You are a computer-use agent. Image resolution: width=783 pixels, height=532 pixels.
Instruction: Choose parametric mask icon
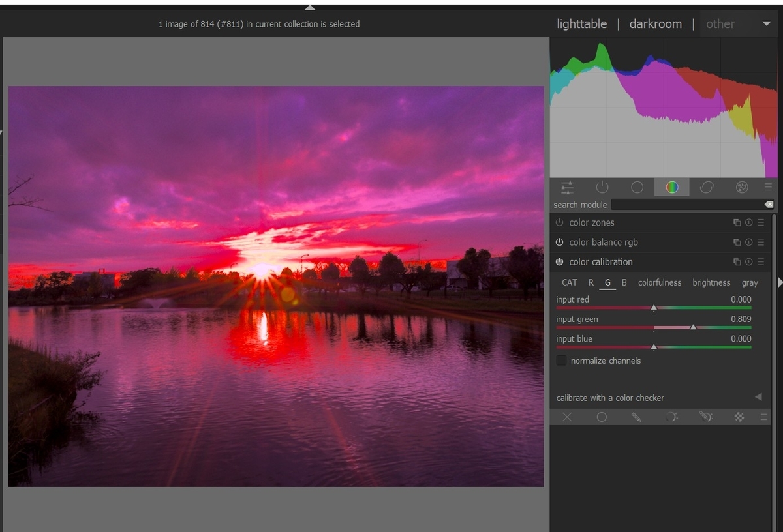click(x=671, y=417)
